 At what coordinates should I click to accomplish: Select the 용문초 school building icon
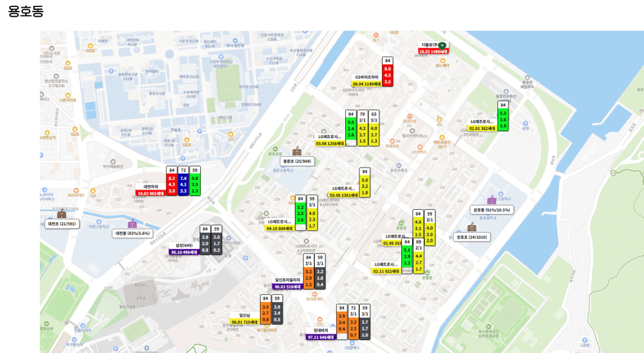click(x=297, y=151)
